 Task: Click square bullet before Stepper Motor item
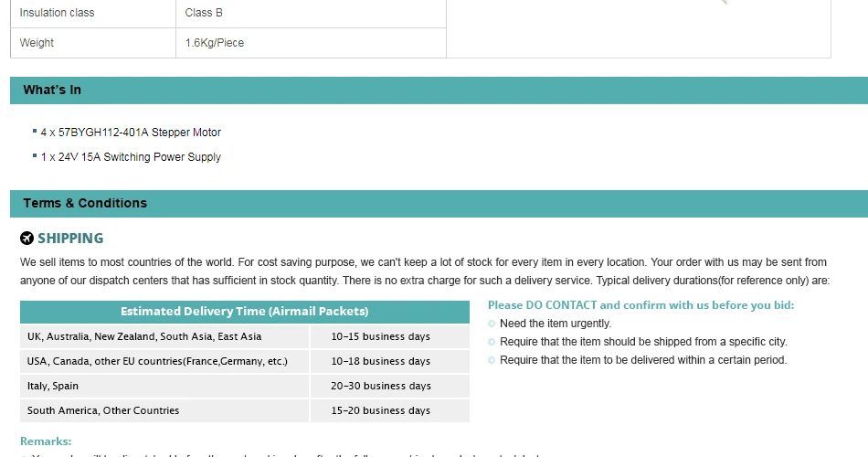coord(35,132)
